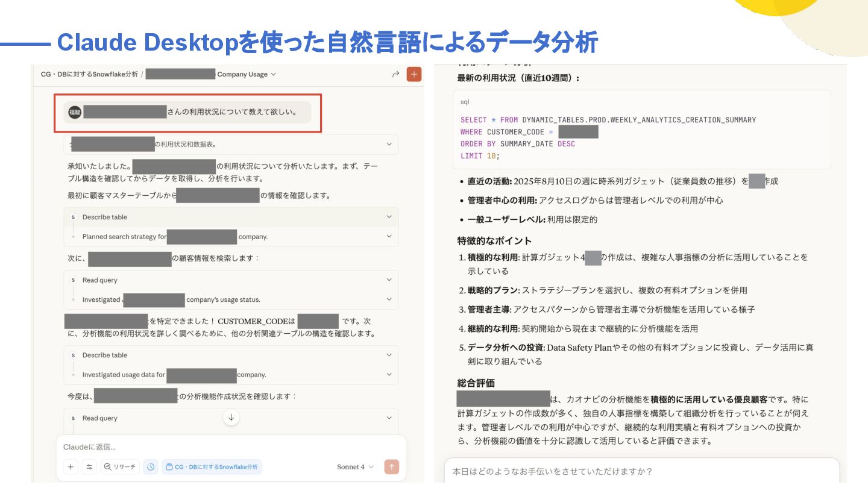
Task: Click the '本日はどのようなお手伝い' prompt input field
Action: click(641, 472)
